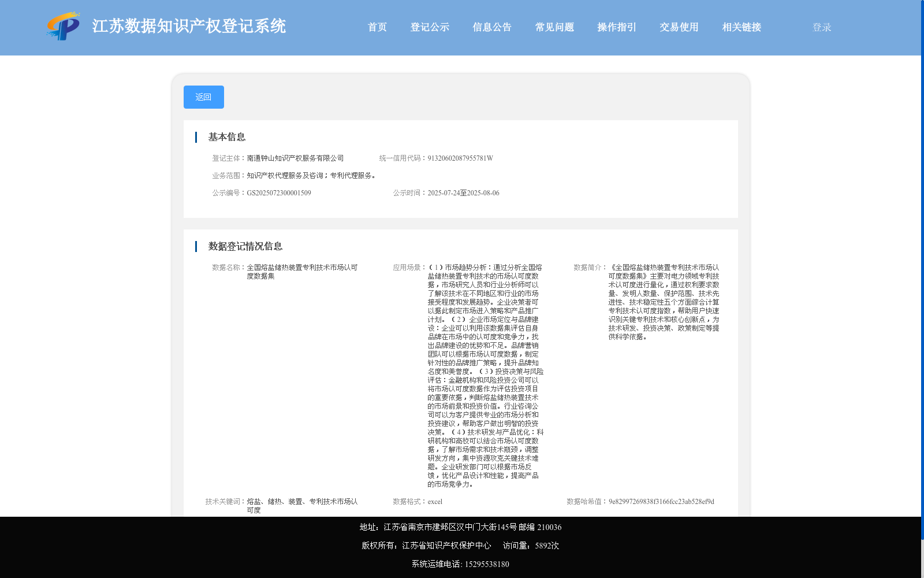Select the 应用场景 description paragraph
This screenshot has width=924, height=578.
[x=486, y=376]
